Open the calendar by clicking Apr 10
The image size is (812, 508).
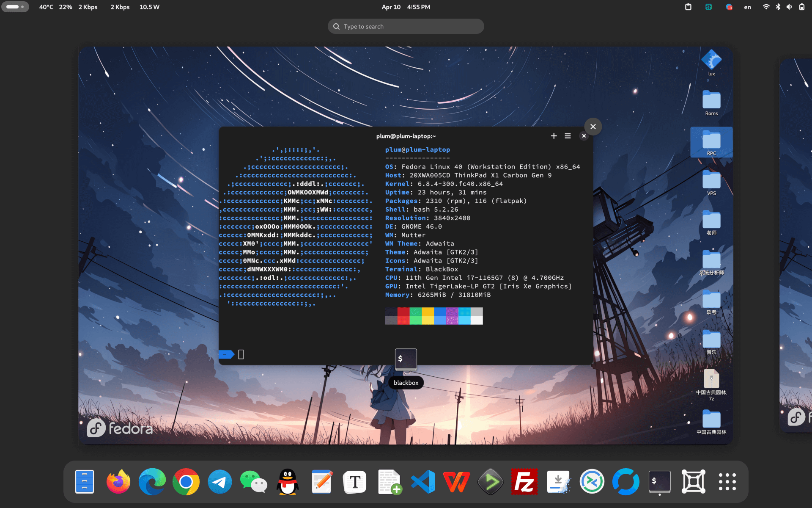point(391,7)
